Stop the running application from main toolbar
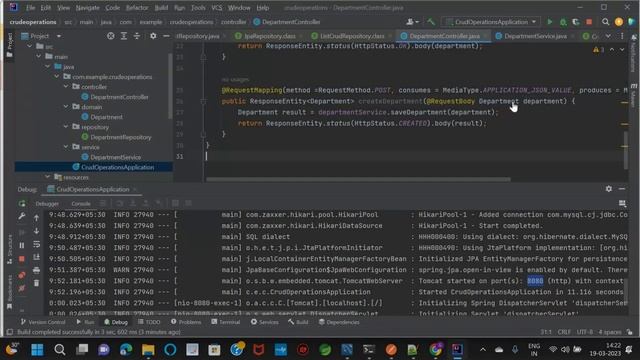This screenshot has height=360, width=640. [589, 22]
